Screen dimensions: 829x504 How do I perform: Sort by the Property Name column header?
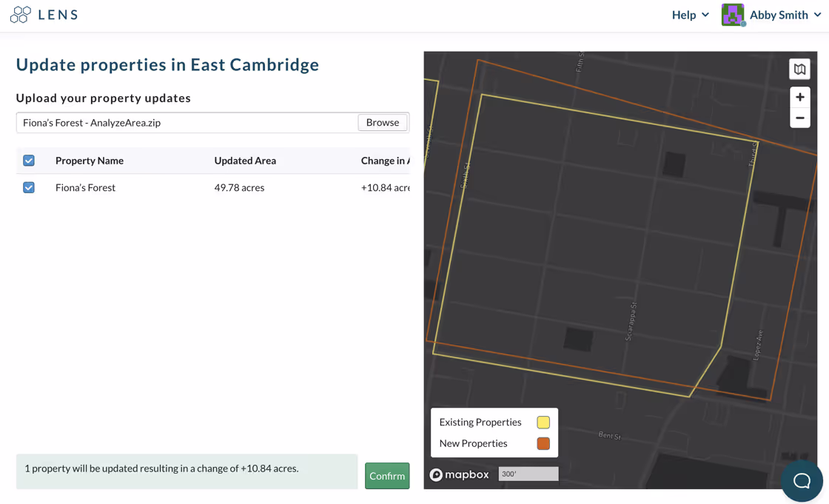[x=90, y=161]
